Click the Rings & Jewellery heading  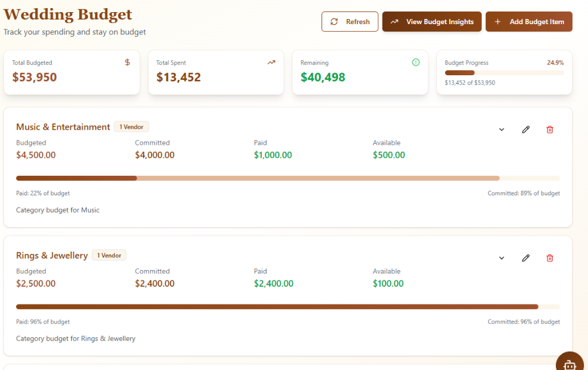[x=52, y=256]
